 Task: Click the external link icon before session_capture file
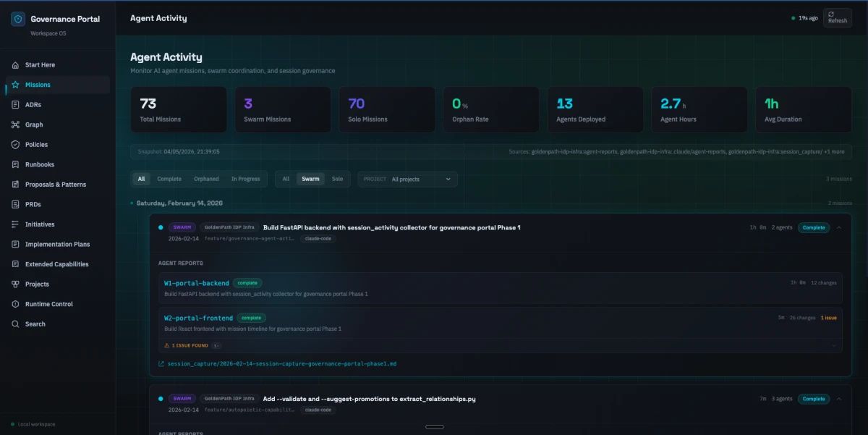coord(161,364)
